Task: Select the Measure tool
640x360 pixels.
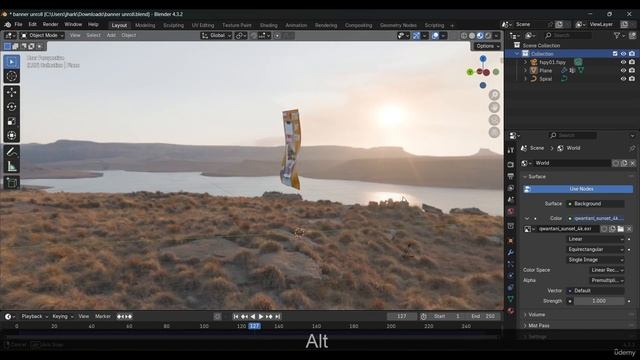Action: (11, 166)
